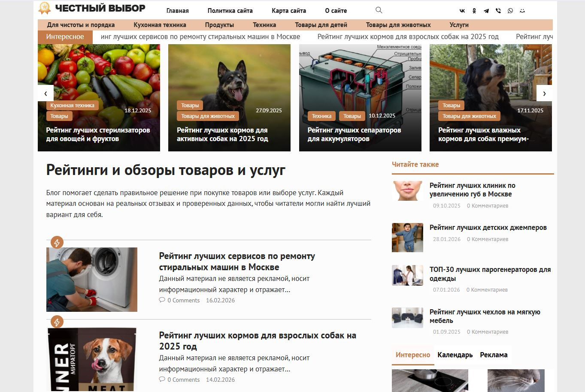Select the Интересно sidebar tab

click(x=413, y=355)
